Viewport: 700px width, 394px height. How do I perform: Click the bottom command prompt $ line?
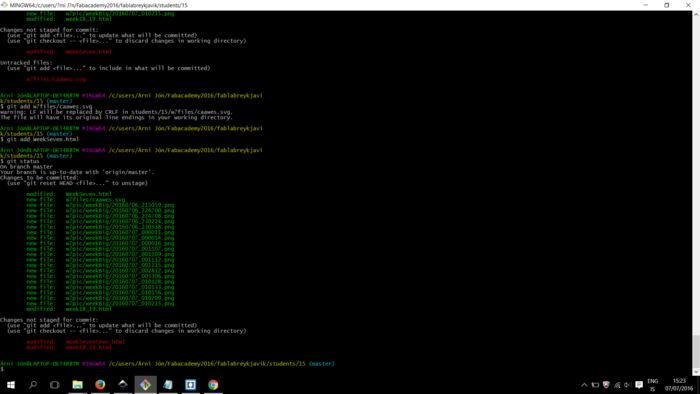coord(2,369)
